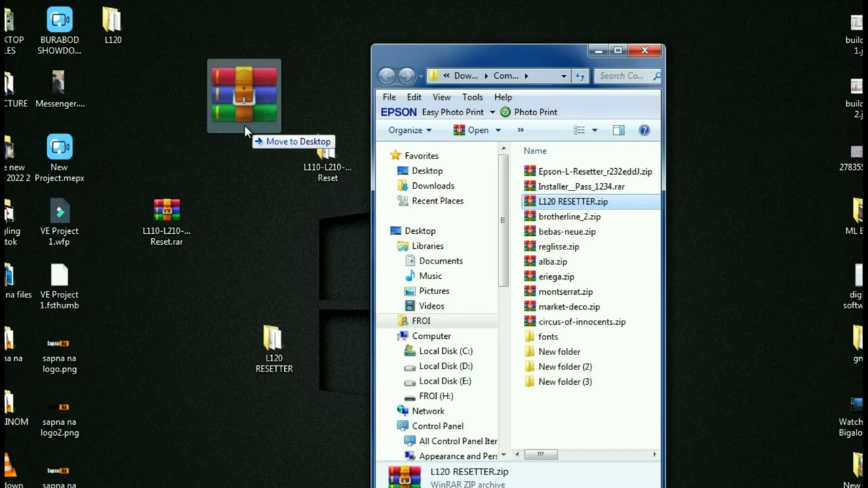Screen dimensions: 868x488
Task: Click the file list horizontal scrollbar thumb
Action: [540, 454]
